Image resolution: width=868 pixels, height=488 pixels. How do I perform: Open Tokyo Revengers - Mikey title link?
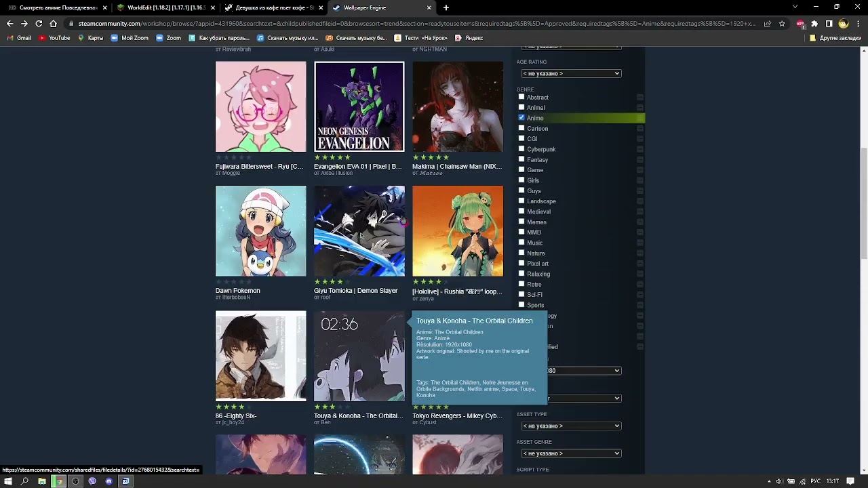click(457, 415)
